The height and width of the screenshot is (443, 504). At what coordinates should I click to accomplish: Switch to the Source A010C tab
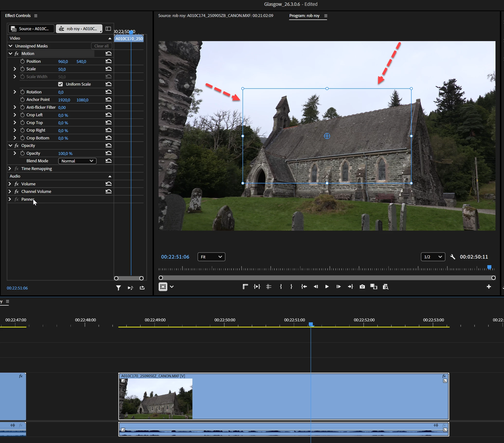point(31,29)
